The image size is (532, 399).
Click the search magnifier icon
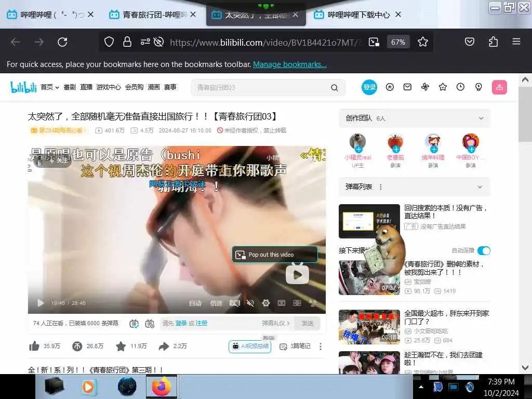point(335,88)
